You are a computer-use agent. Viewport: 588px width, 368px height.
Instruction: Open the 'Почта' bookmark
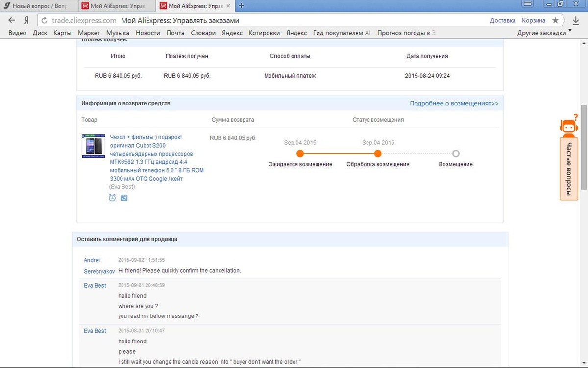(175, 33)
